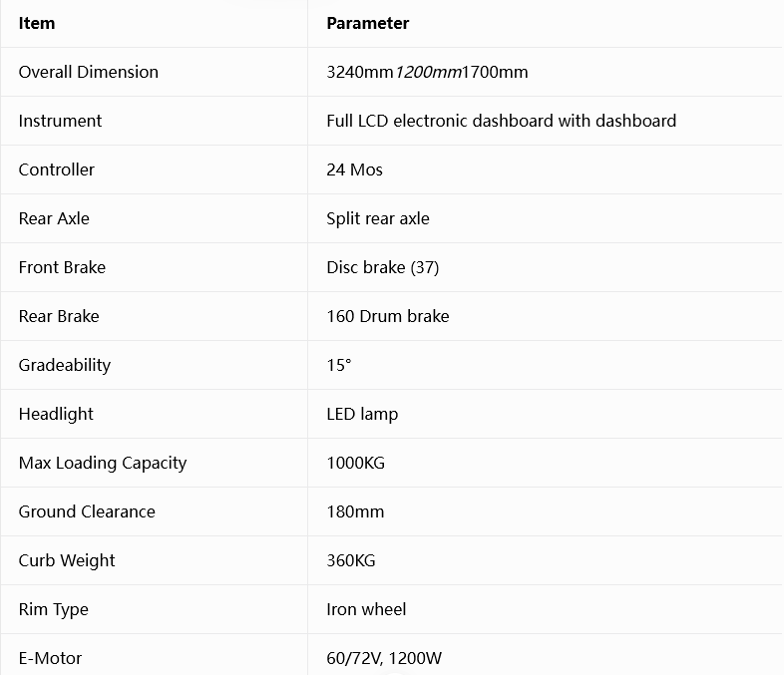Click the 3240mm1200mm1700mm dimension value
Image resolution: width=784 pixels, height=675 pixels.
pos(427,72)
